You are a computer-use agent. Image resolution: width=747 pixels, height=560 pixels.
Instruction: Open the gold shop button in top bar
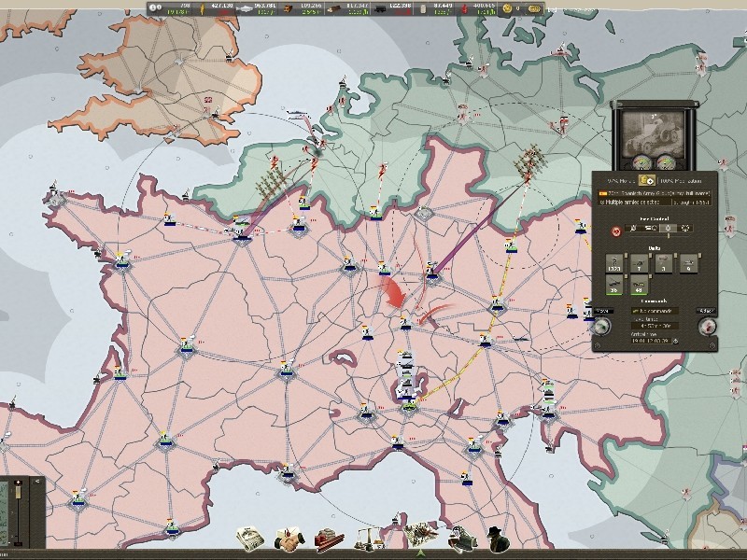pos(535,8)
